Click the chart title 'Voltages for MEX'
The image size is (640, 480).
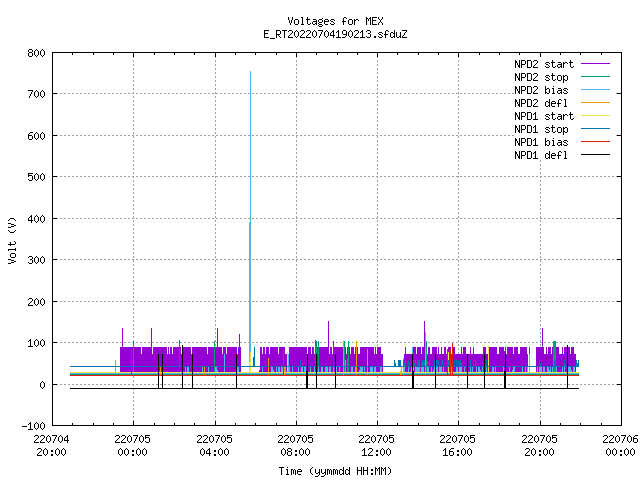pyautogui.click(x=335, y=21)
